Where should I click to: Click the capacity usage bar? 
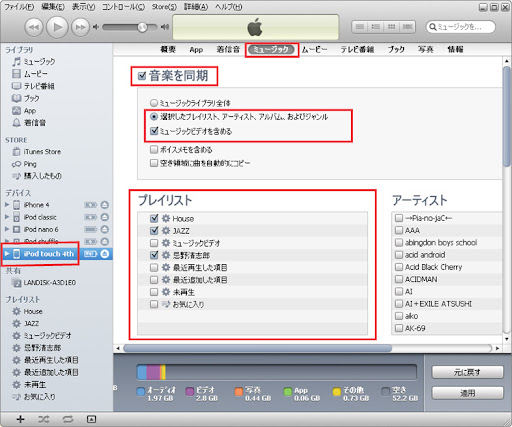click(277, 372)
